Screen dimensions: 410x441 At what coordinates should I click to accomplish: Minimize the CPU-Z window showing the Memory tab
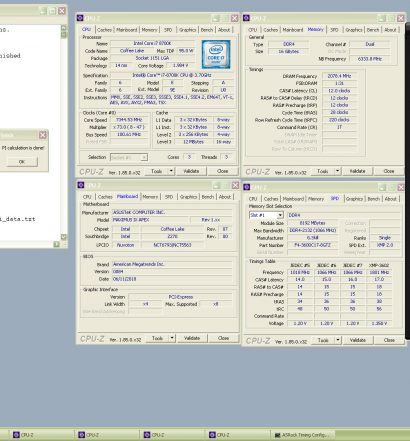[382, 18]
